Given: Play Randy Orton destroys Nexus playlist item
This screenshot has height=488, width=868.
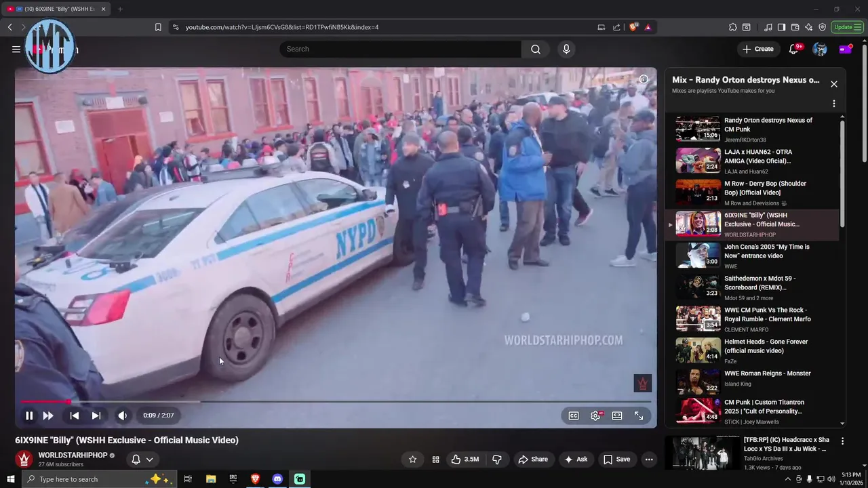Looking at the screenshot, I should (x=753, y=129).
